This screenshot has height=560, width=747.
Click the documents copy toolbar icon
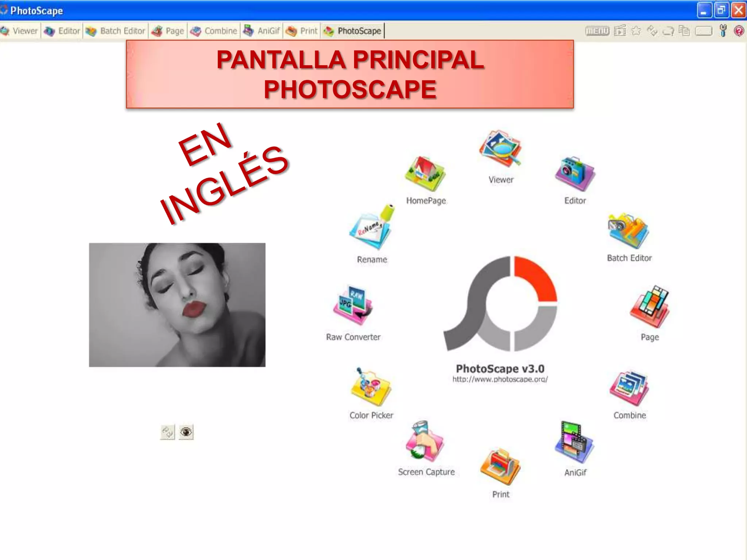click(x=684, y=31)
